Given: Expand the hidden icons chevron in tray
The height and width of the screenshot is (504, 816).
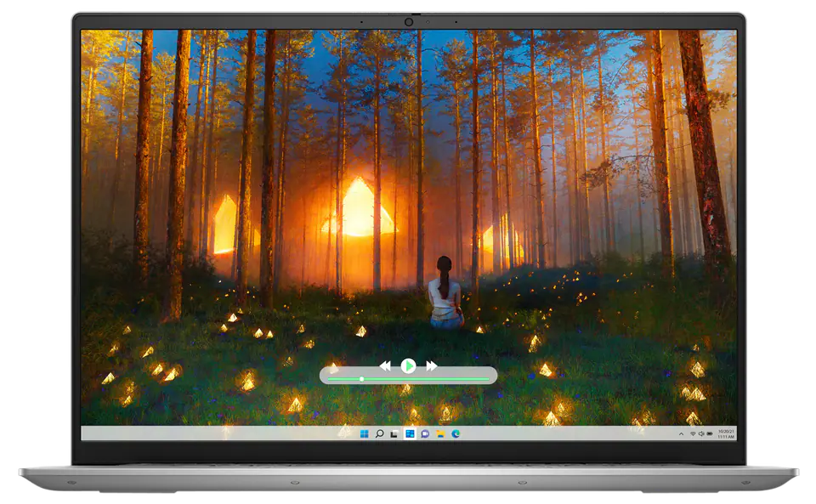Looking at the screenshot, I should click(682, 433).
